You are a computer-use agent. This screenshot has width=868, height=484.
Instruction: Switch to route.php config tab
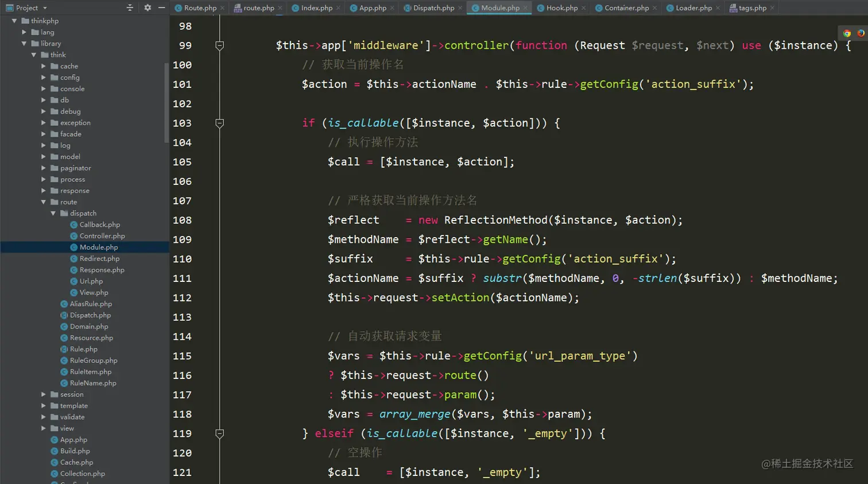pyautogui.click(x=258, y=8)
